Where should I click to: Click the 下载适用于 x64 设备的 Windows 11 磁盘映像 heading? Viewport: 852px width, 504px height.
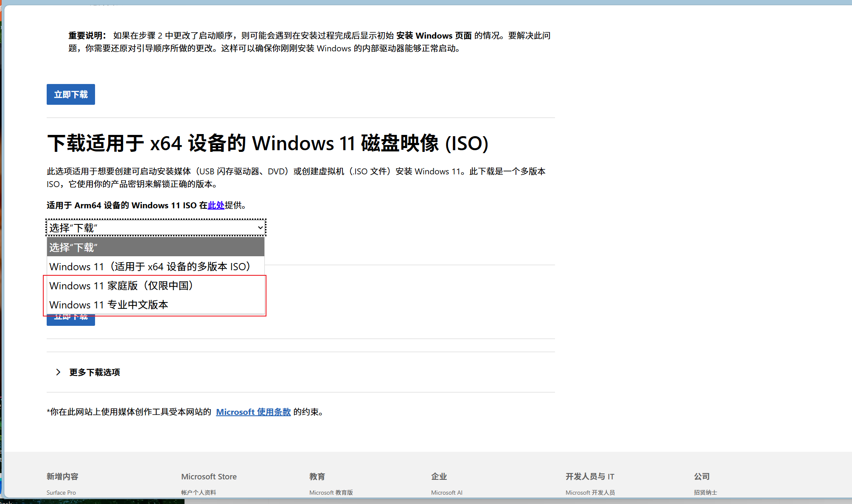pos(268,143)
